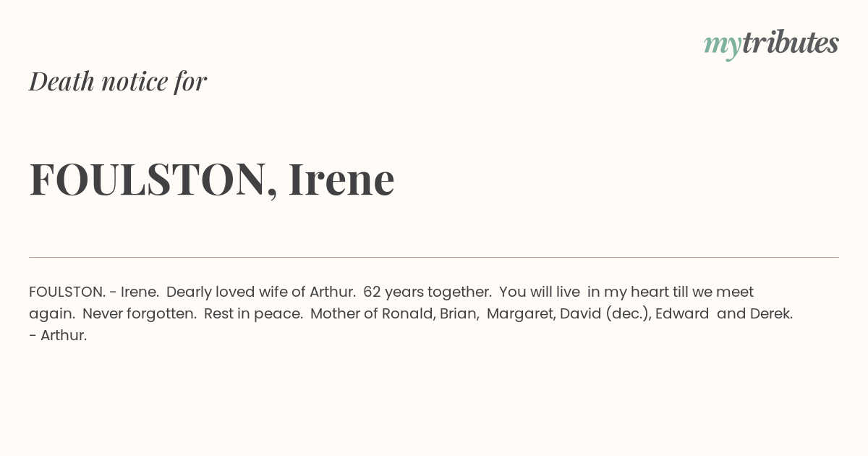Image resolution: width=868 pixels, height=456 pixels.
Task: Click "FOULSTON. - Irene." at paragraph start
Action: (x=94, y=292)
